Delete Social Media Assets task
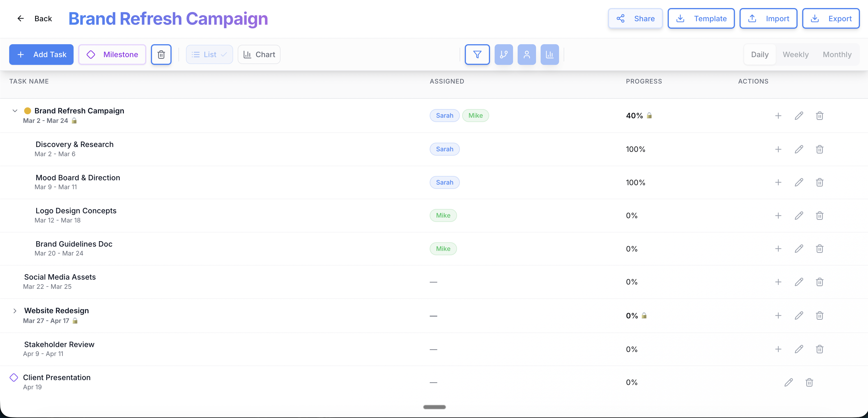 (x=819, y=282)
